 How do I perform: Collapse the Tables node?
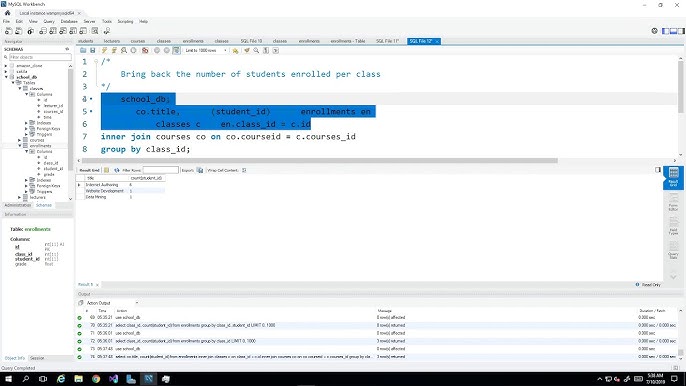[x=13, y=83]
